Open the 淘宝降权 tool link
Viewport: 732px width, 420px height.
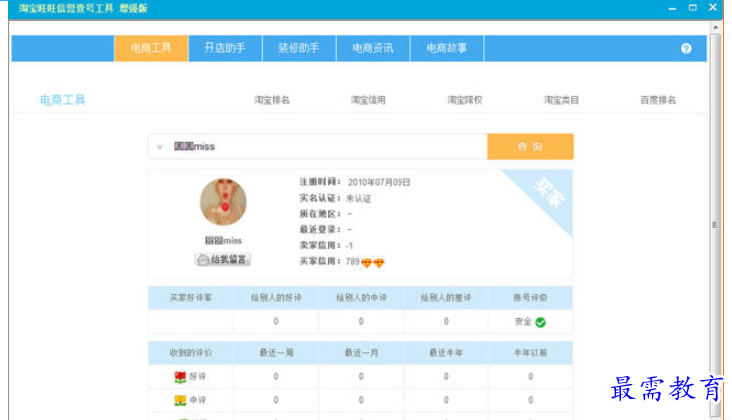(x=465, y=100)
